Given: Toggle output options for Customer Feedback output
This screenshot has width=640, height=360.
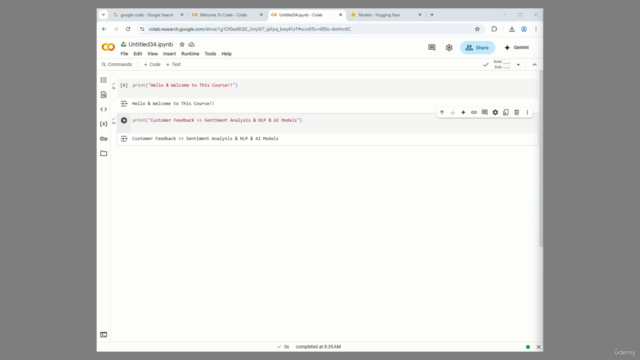Looking at the screenshot, I should click(124, 139).
